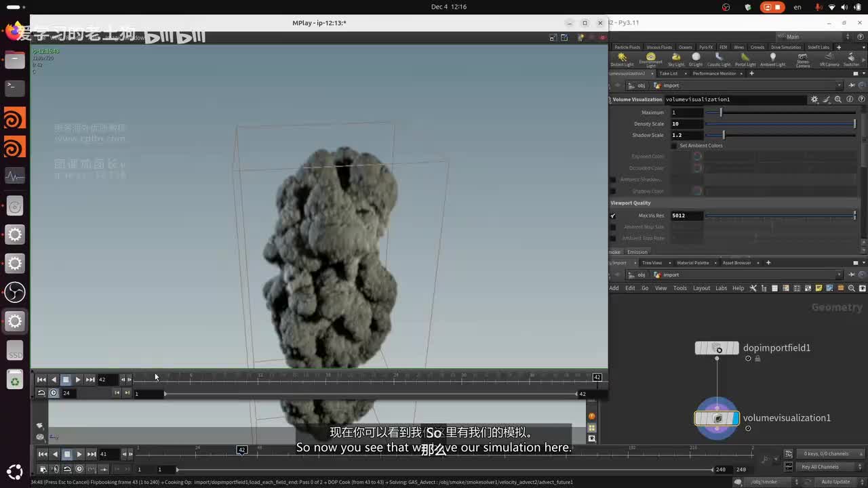Viewport: 868px width, 488px height.
Task: Click the parameter search magnifier icon
Action: click(x=838, y=100)
